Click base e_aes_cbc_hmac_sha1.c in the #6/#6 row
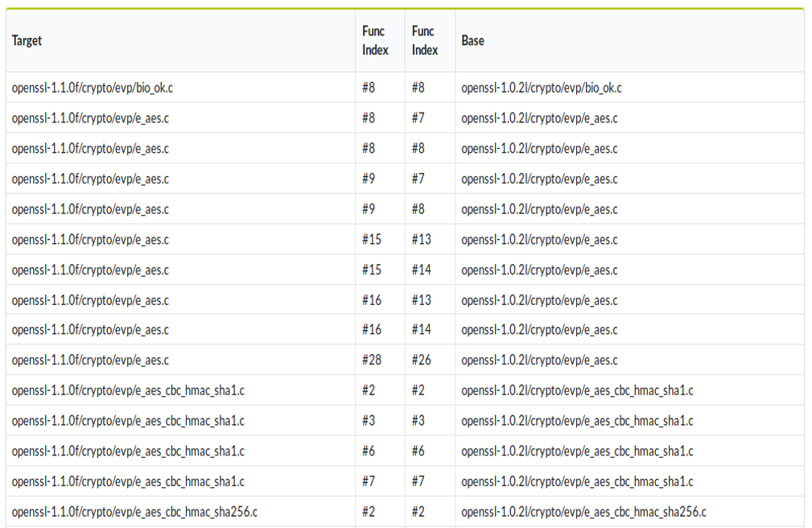 pos(577,452)
